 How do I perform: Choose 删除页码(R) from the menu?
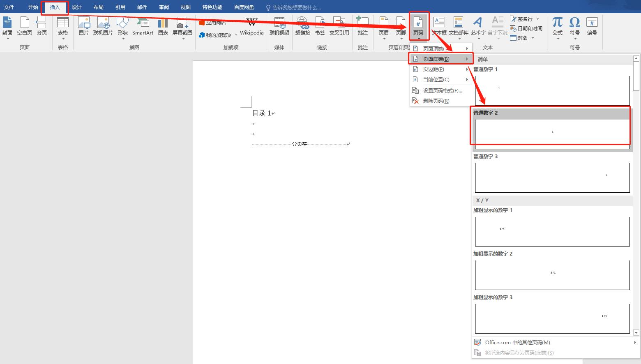tap(441, 101)
